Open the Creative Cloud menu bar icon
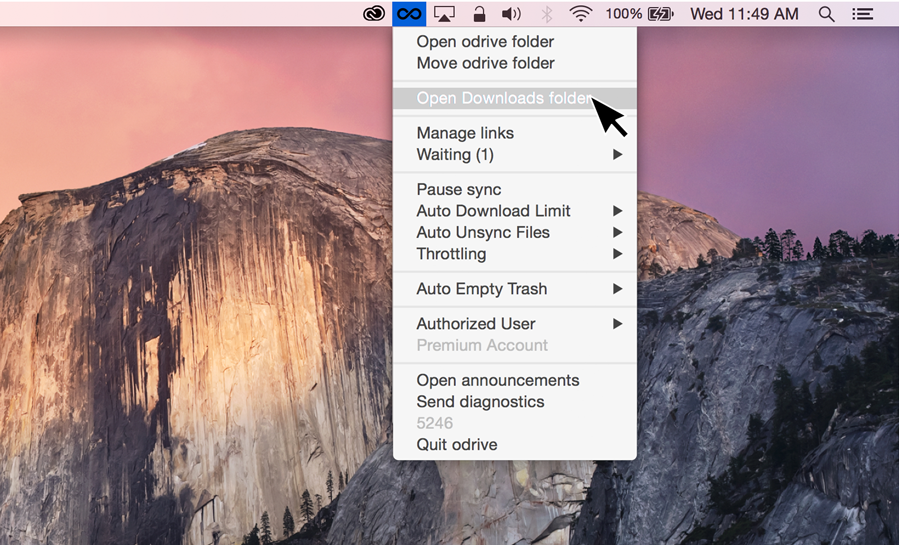This screenshot has width=900, height=545. pos(374,14)
